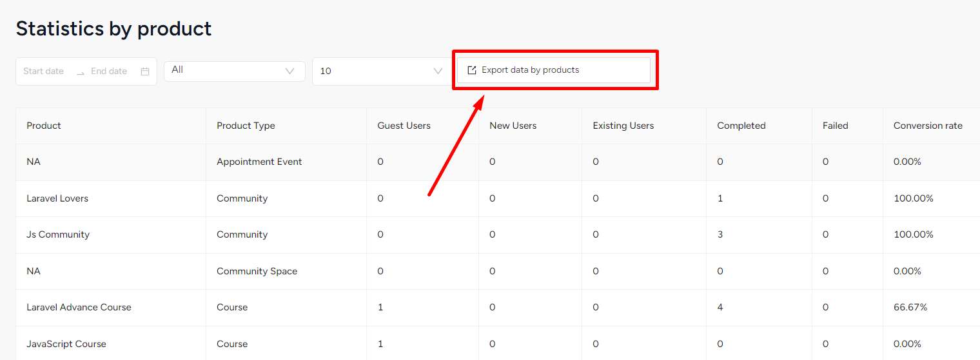Viewport: 980px width, 360px height.
Task: Click Laravel Lovers' 100.00% conversion rate
Action: 914,198
